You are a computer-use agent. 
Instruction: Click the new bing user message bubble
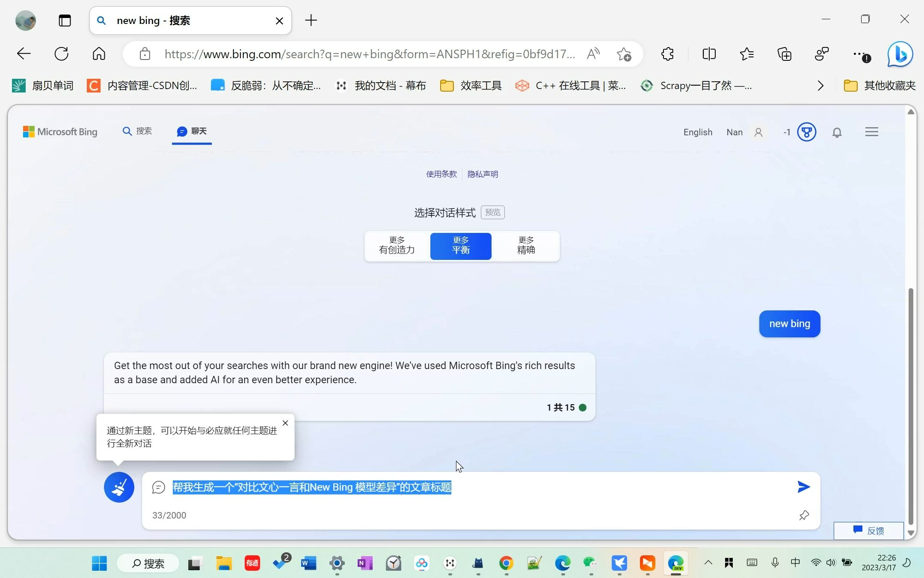click(789, 324)
